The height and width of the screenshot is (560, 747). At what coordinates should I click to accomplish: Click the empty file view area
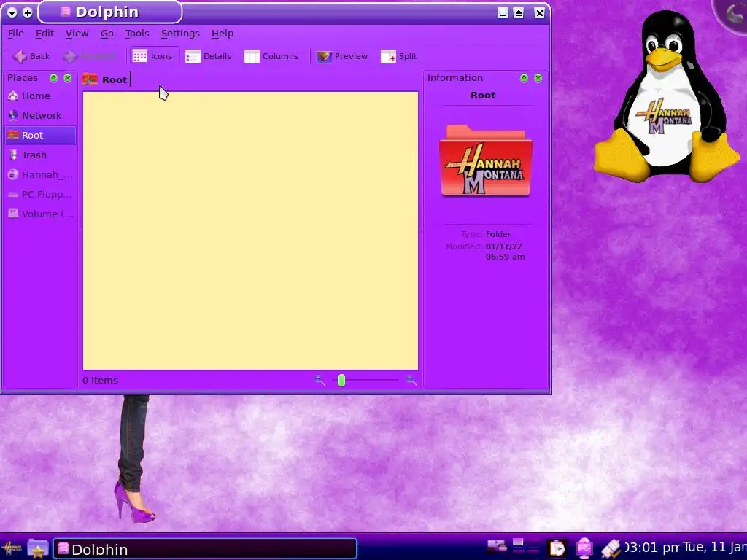pos(251,231)
